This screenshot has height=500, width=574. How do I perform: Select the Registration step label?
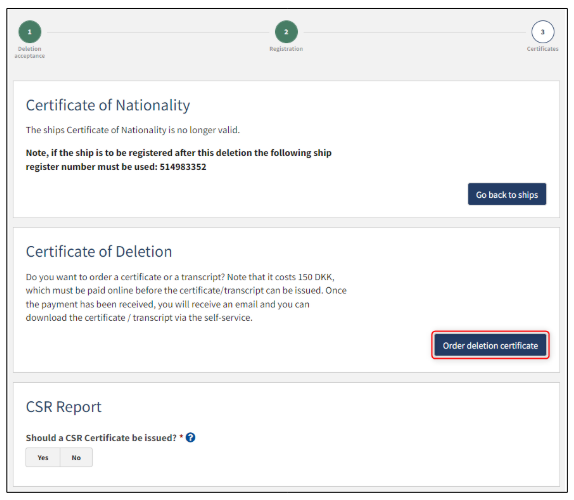tap(286, 49)
